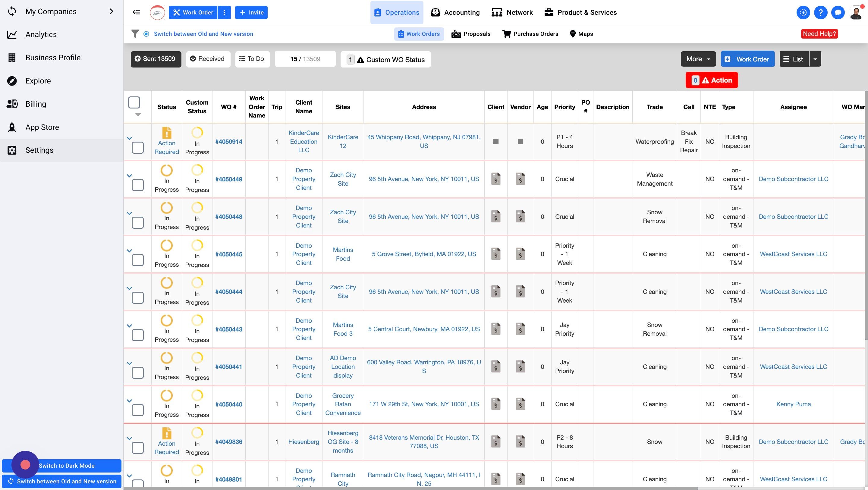Open the More dropdown

pos(698,59)
